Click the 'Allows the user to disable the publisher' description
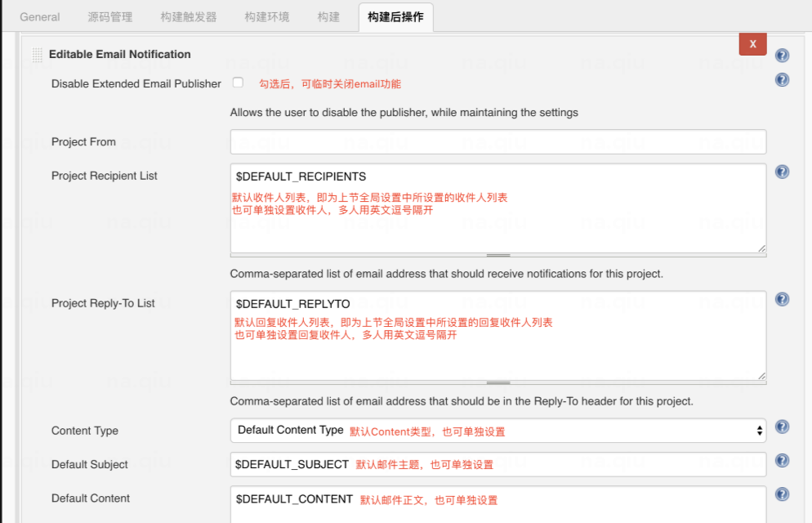The image size is (812, 523). click(x=404, y=113)
